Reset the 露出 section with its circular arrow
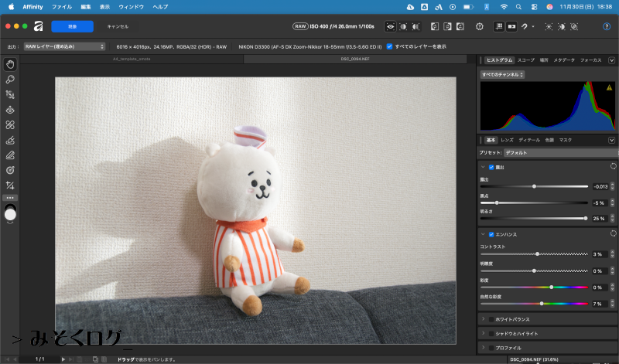619x364 pixels. [613, 166]
